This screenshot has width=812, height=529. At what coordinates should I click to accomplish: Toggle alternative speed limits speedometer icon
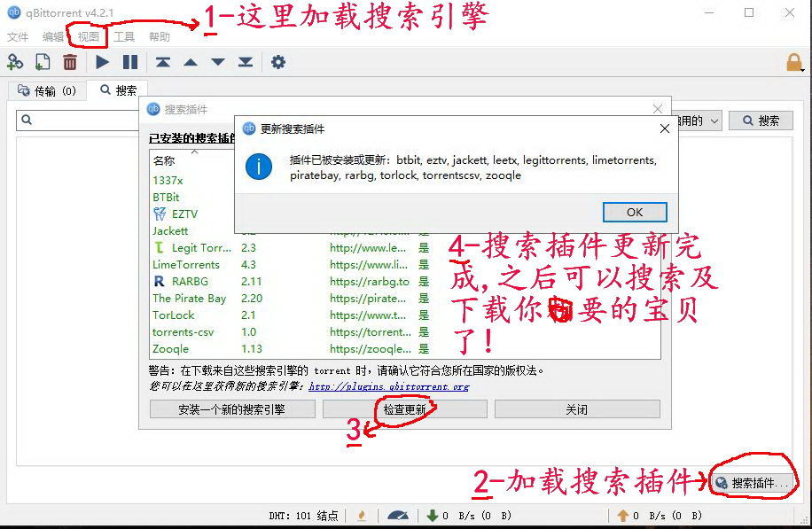point(398,515)
